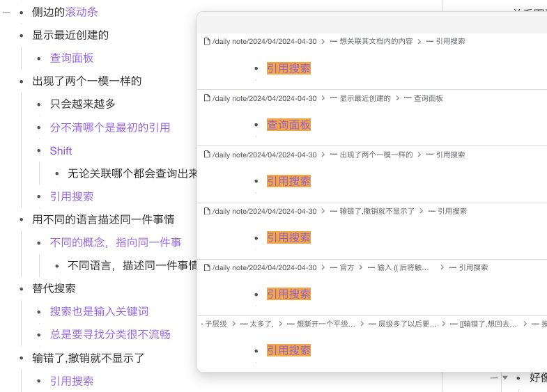This screenshot has width=547, height=392.
Task: Open highlighted 引用搜索 under 官方 breadcrumb
Action: click(x=288, y=294)
